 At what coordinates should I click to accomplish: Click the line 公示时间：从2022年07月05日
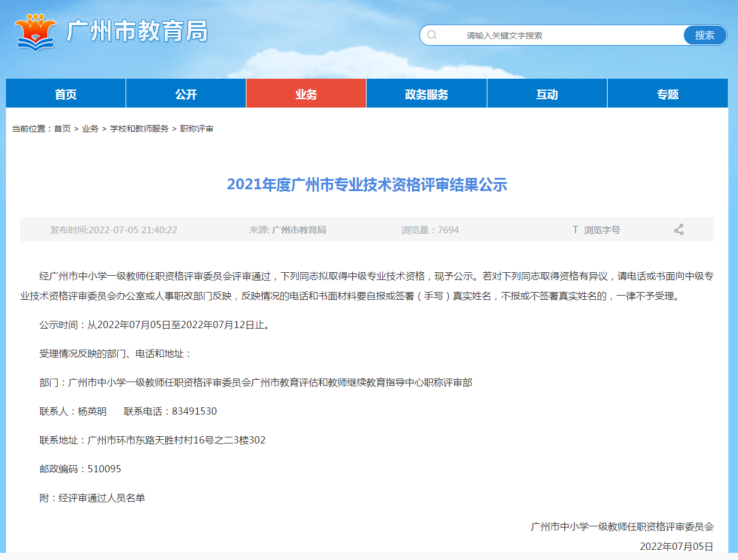click(155, 325)
